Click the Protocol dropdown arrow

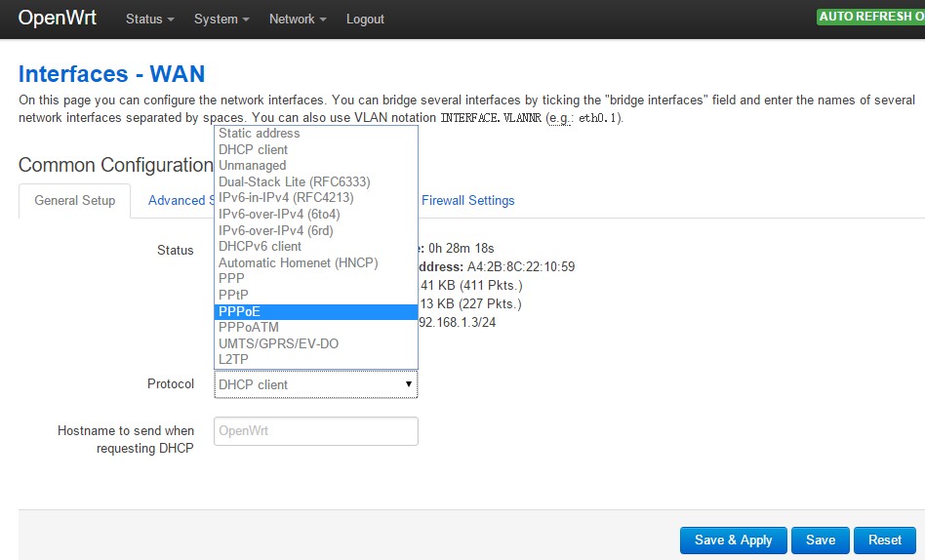click(408, 384)
